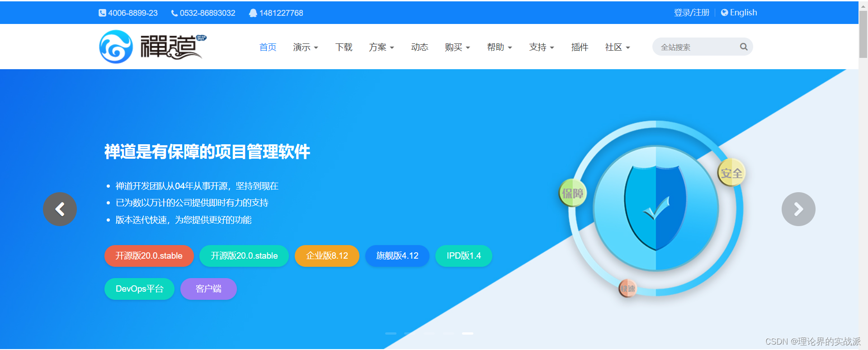Click the globe icon next to English
868x350 pixels.
[724, 13]
